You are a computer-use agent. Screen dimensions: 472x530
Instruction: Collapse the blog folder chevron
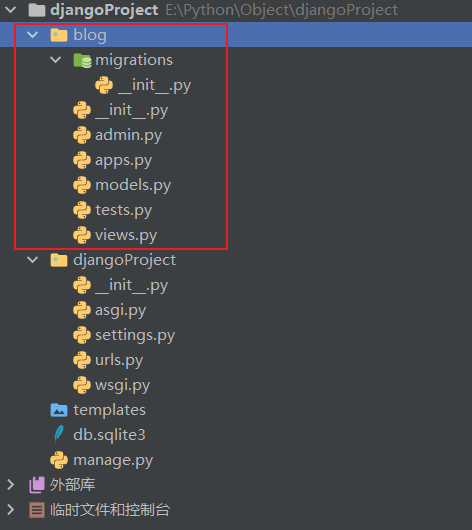(32, 34)
